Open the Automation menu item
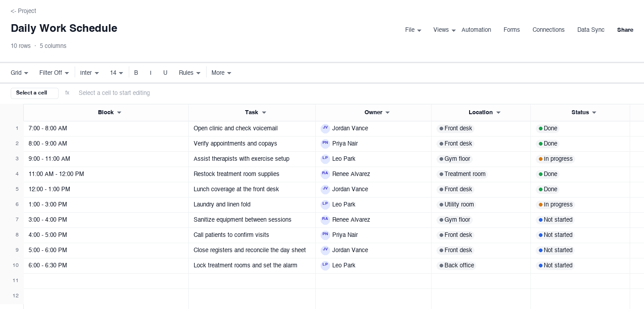Image resolution: width=644 pixels, height=309 pixels. [476, 30]
